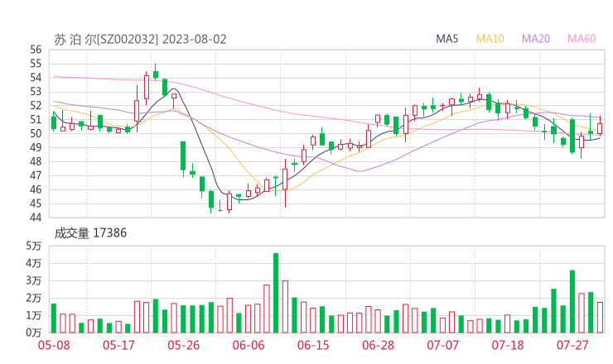
Task: Click the tall green volume bar near 07-27
Action: click(572, 301)
